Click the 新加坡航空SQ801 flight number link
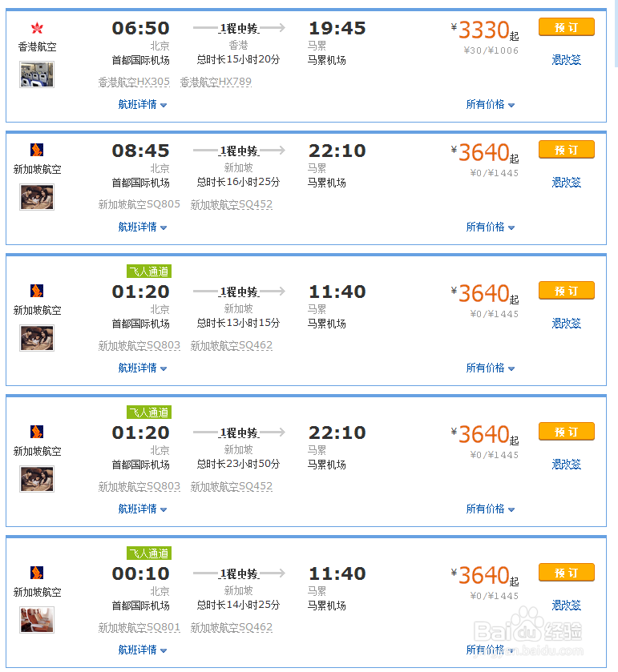618x672 pixels. pyautogui.click(x=139, y=628)
